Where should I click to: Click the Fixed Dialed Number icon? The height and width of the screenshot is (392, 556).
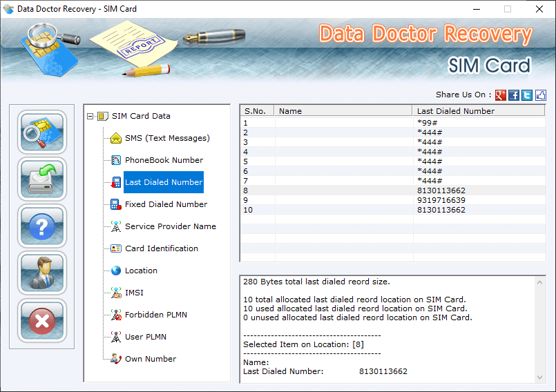click(x=116, y=204)
